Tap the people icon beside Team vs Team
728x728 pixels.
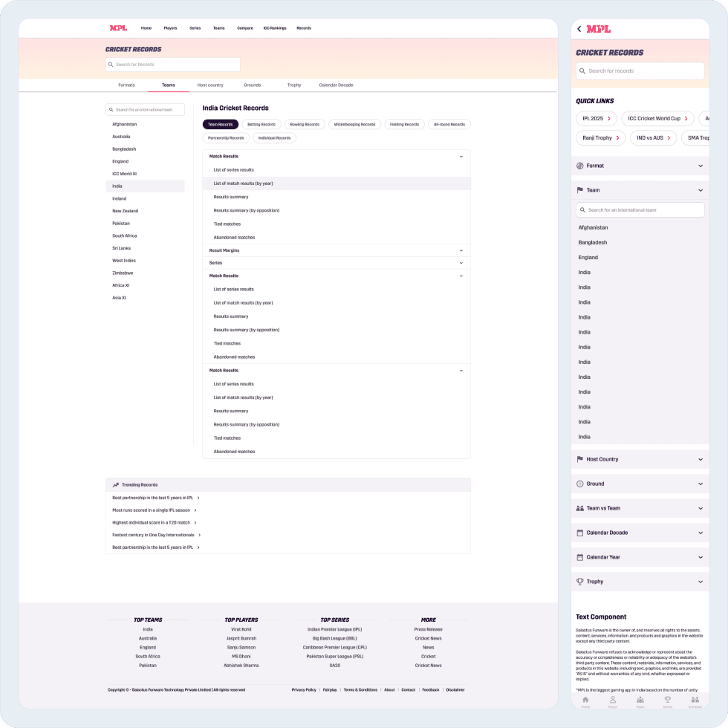pyautogui.click(x=580, y=508)
